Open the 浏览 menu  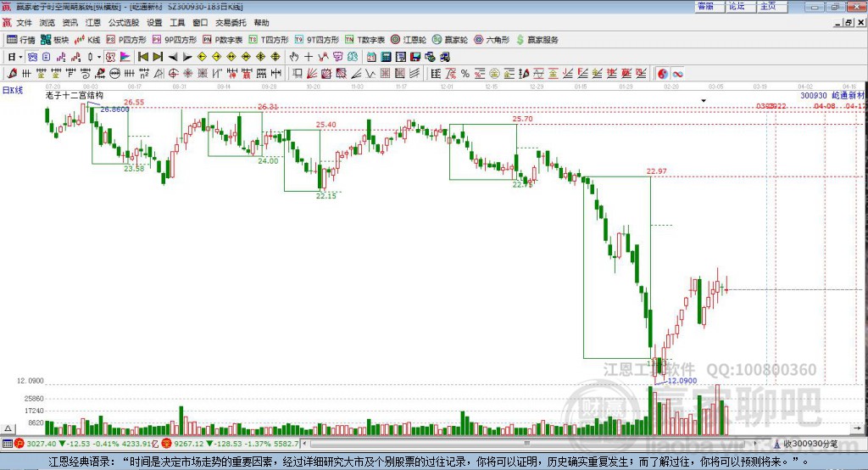pyautogui.click(x=47, y=23)
